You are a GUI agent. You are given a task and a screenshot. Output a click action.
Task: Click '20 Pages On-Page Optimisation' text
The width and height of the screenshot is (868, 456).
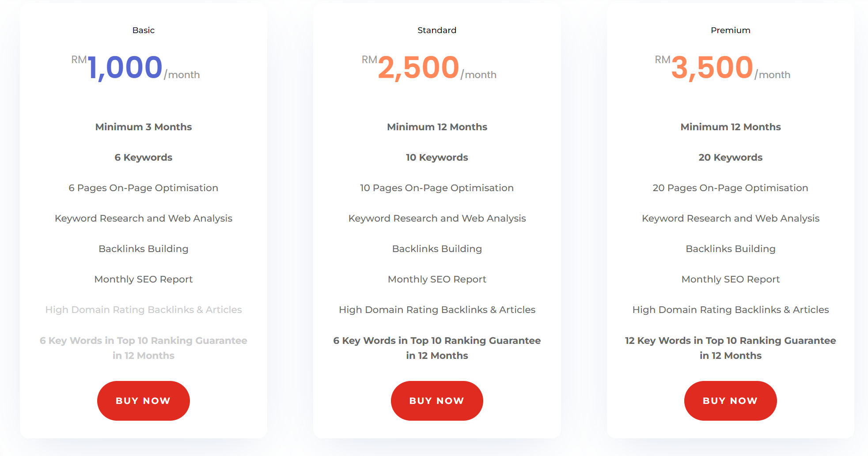(730, 188)
